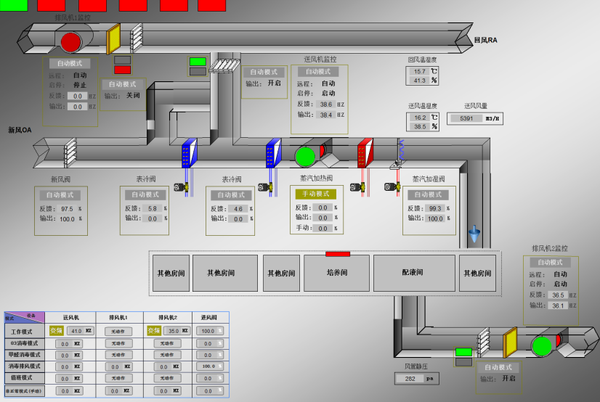Select the red steam heating coil icon

pos(365,153)
